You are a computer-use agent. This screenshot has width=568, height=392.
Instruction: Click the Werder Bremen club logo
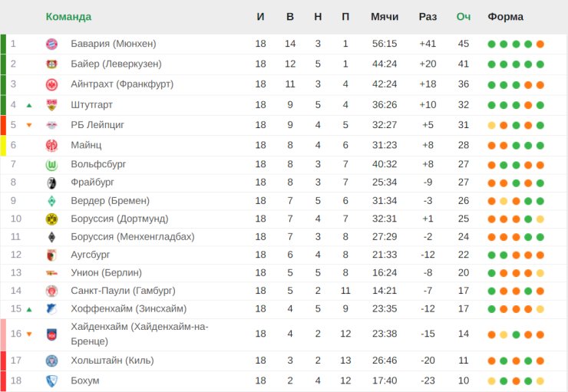click(51, 201)
